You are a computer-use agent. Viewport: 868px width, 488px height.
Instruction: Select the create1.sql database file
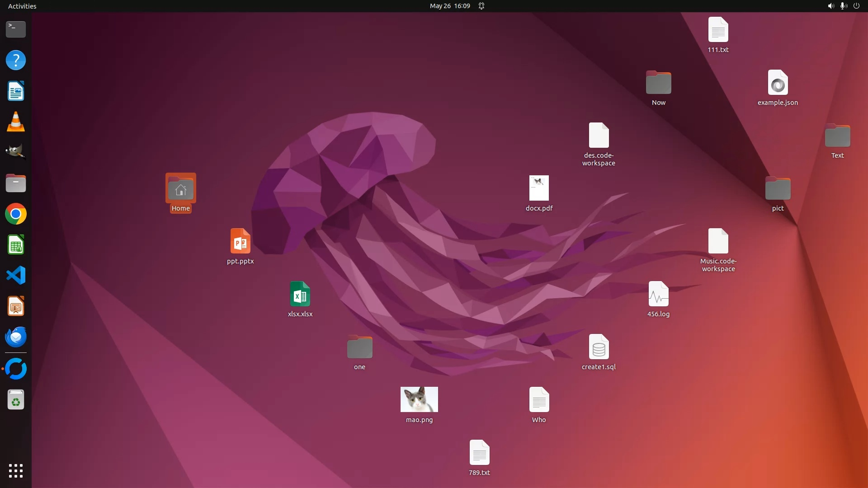(x=599, y=347)
